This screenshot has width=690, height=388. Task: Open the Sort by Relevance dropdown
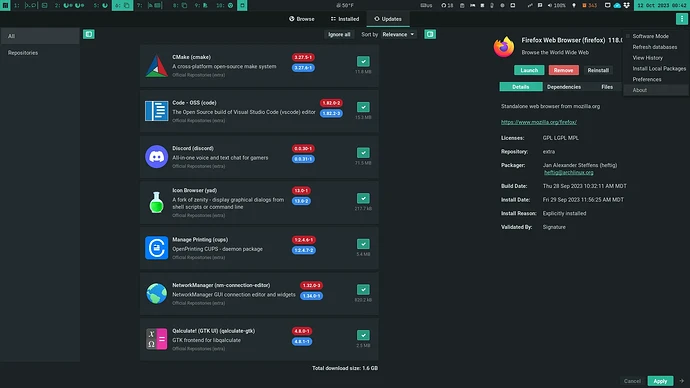coord(398,34)
